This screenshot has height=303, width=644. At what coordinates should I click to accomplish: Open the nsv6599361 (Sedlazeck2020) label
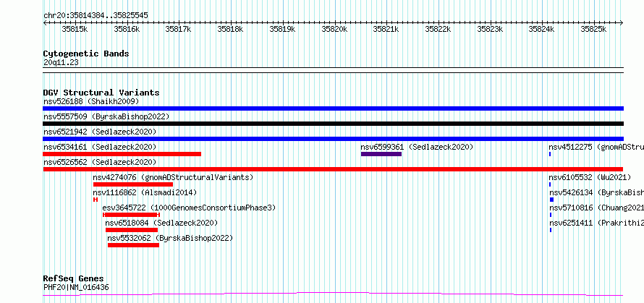[417, 147]
